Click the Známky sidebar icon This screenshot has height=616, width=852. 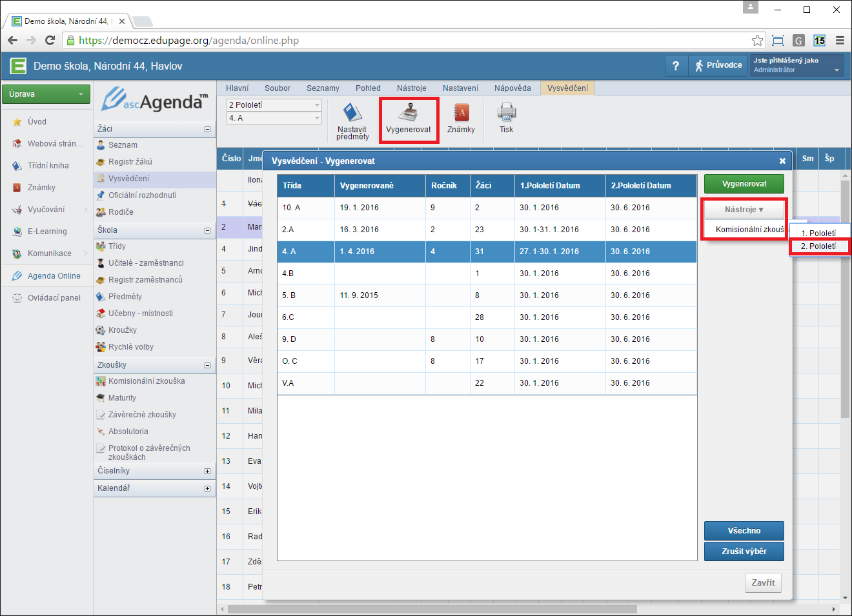[17, 188]
